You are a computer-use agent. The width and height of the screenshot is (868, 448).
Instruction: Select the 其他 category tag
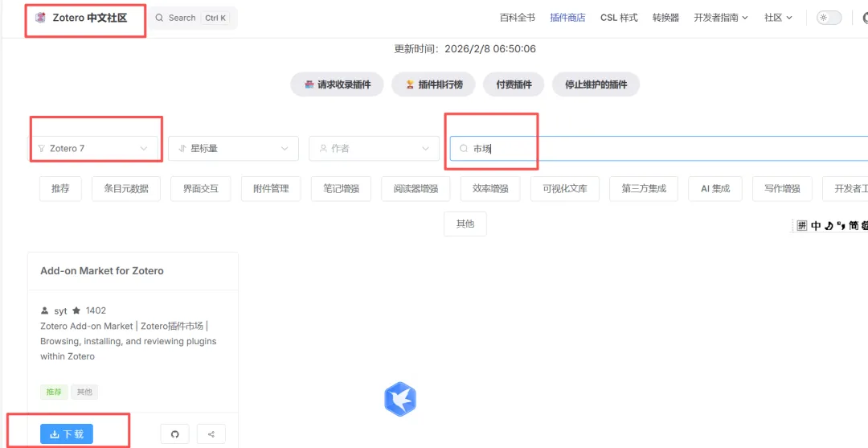pyautogui.click(x=465, y=224)
